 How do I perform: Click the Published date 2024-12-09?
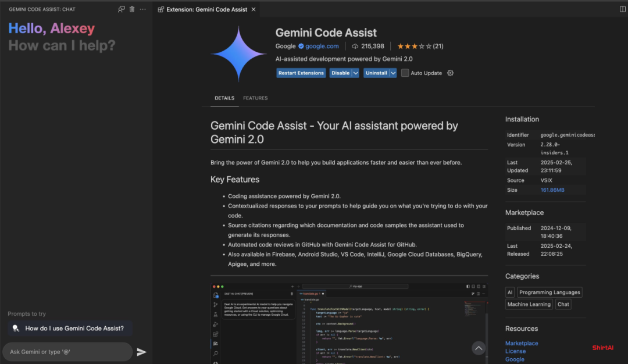point(556,232)
